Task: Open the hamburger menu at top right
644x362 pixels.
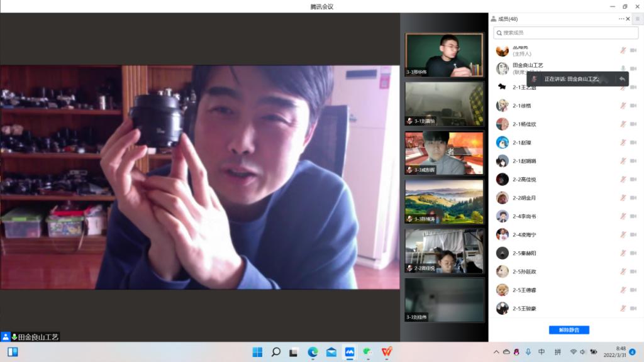Action: pos(637,19)
